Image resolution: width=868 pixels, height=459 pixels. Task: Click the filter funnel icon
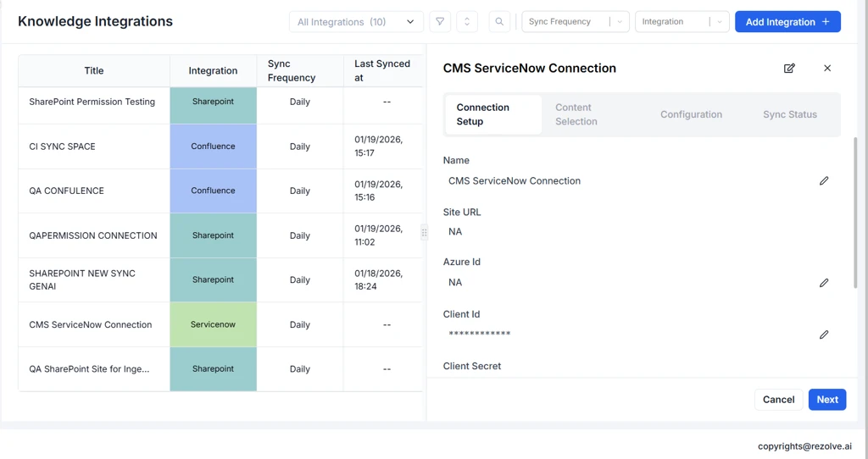tap(440, 22)
